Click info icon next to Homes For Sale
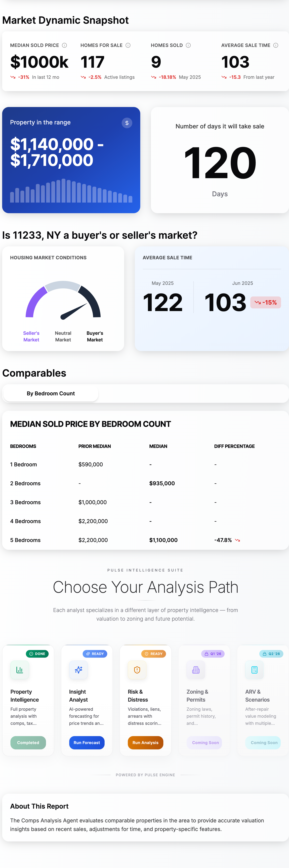Image resolution: width=289 pixels, height=868 pixels. [x=128, y=45]
